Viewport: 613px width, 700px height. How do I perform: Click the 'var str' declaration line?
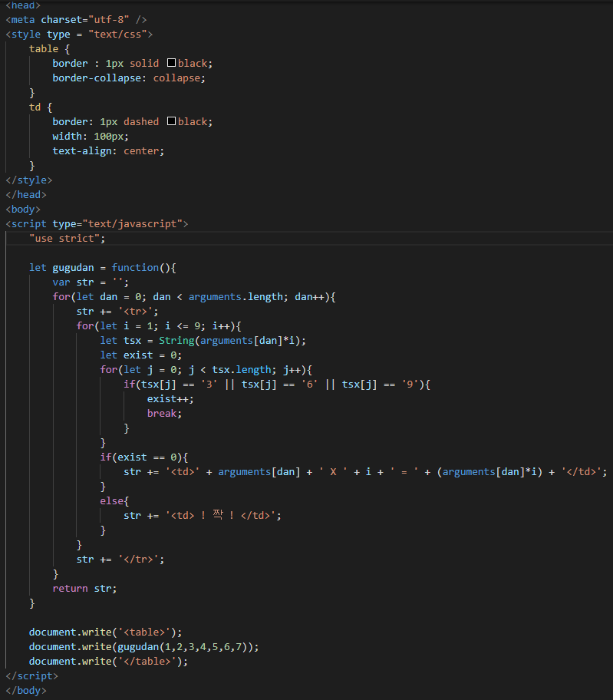(91, 282)
